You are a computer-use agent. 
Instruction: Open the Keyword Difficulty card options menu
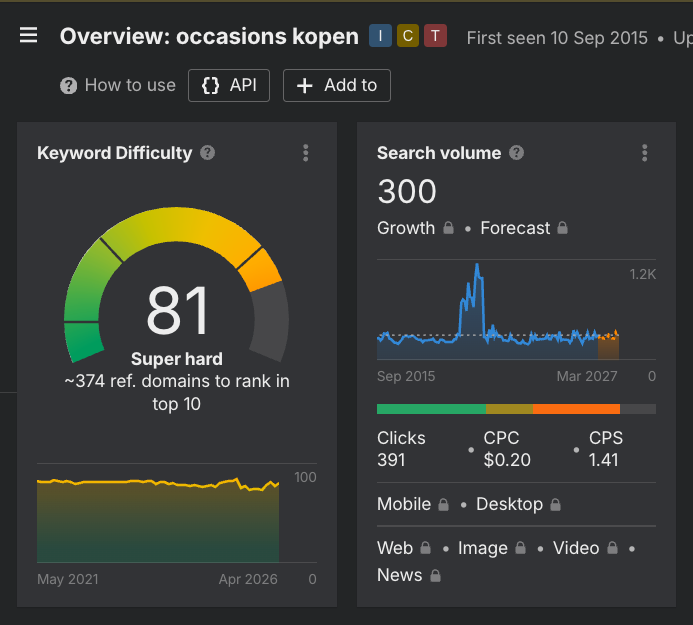coord(305,153)
